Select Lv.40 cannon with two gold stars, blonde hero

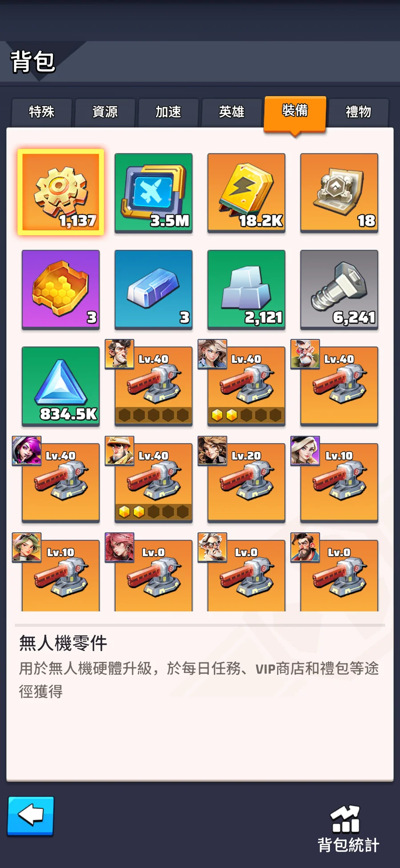[246, 386]
